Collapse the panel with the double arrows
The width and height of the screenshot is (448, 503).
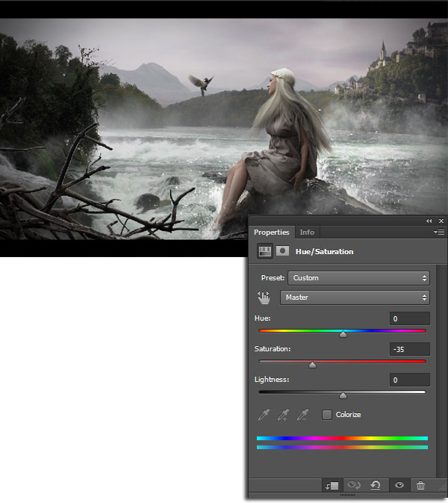(429, 221)
